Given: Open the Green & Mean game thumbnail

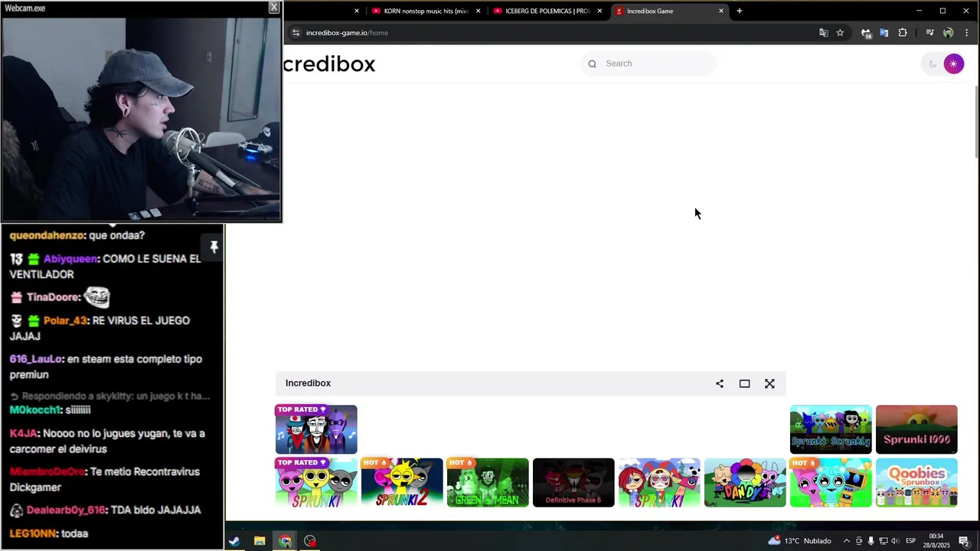Looking at the screenshot, I should pyautogui.click(x=488, y=482).
